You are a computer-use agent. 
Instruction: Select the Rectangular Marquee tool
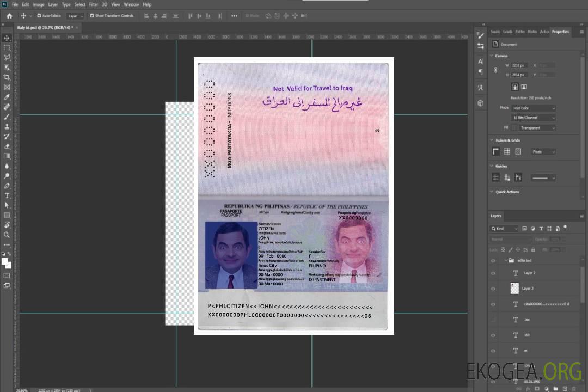7,48
